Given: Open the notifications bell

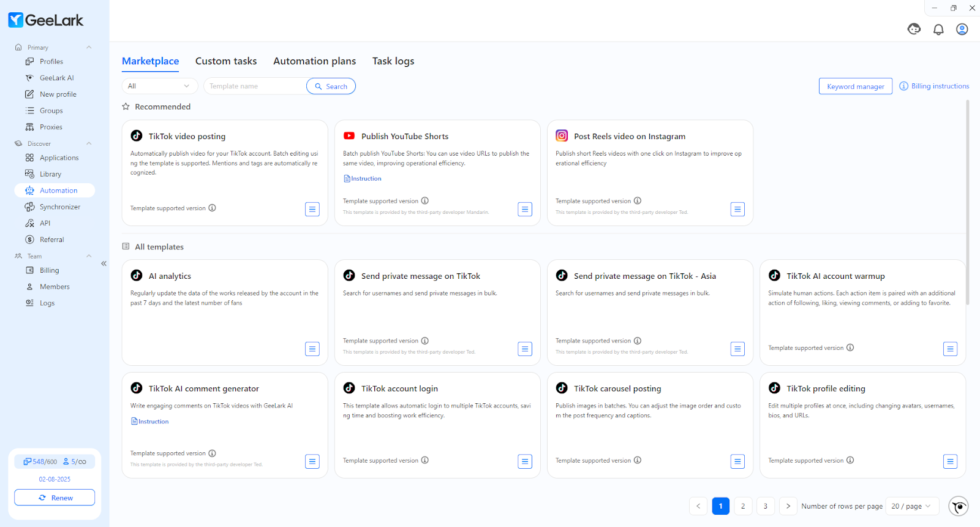Looking at the screenshot, I should [938, 29].
